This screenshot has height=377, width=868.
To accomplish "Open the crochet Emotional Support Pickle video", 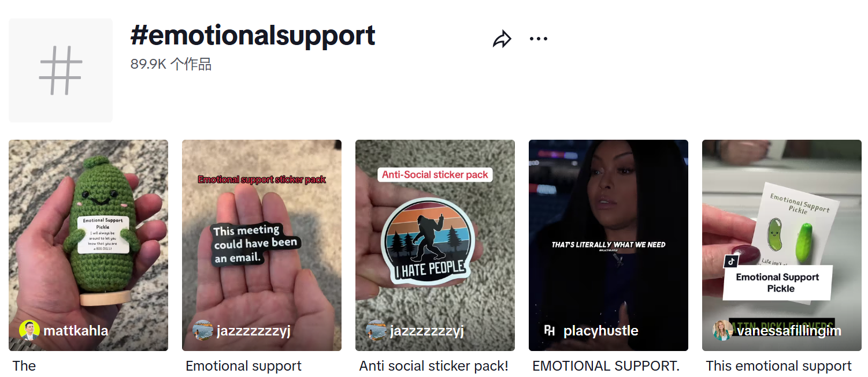I will point(88,245).
